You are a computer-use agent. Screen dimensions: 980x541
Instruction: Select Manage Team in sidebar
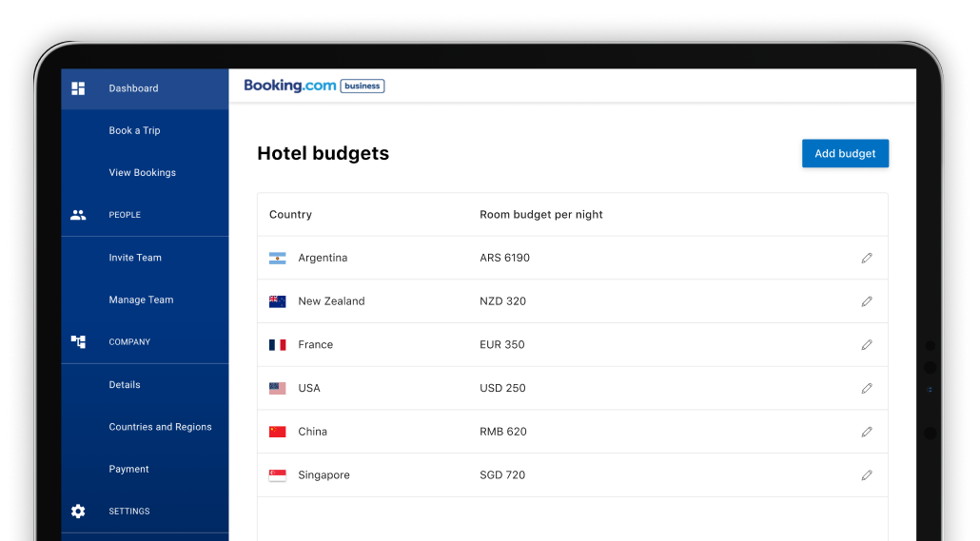tap(141, 299)
